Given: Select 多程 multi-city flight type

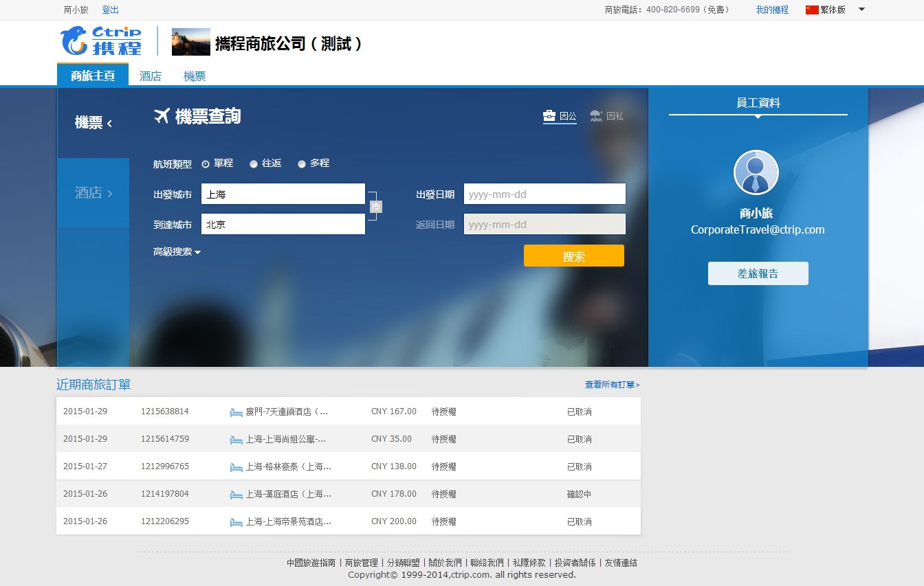Looking at the screenshot, I should [x=302, y=164].
